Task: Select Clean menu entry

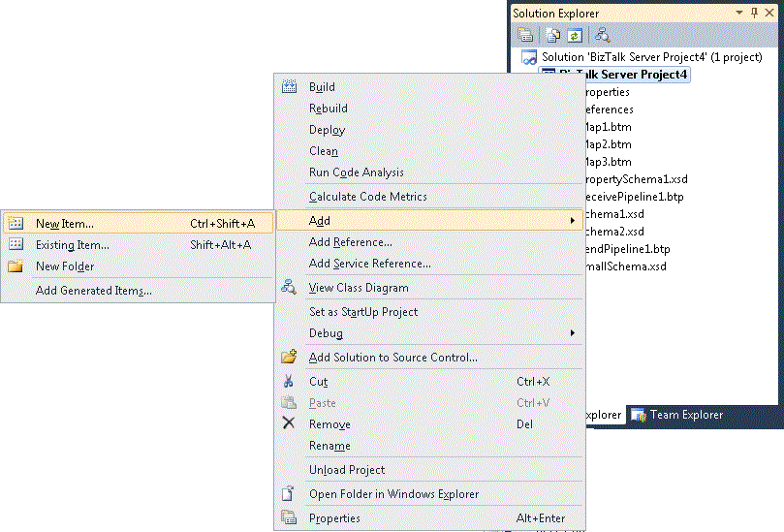Action: pyautogui.click(x=430, y=150)
